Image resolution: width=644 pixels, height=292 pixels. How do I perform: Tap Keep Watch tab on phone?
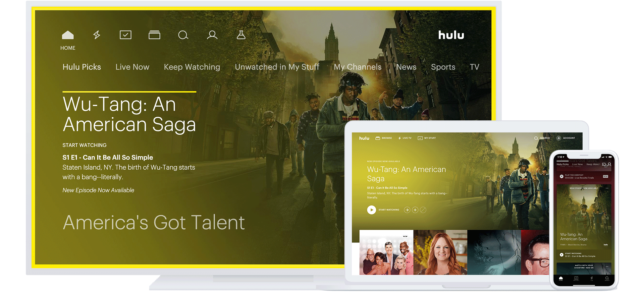click(x=593, y=164)
